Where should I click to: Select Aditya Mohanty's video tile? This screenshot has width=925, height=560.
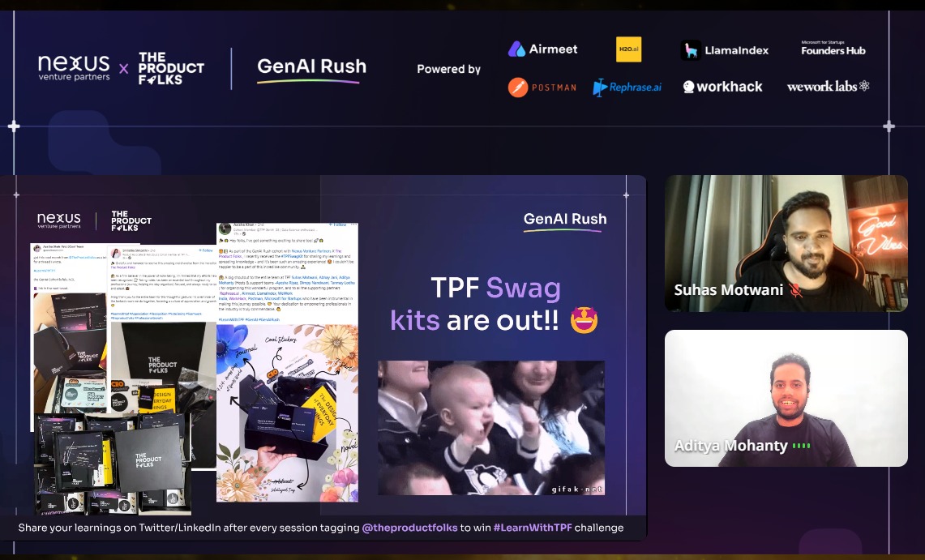[x=786, y=398]
